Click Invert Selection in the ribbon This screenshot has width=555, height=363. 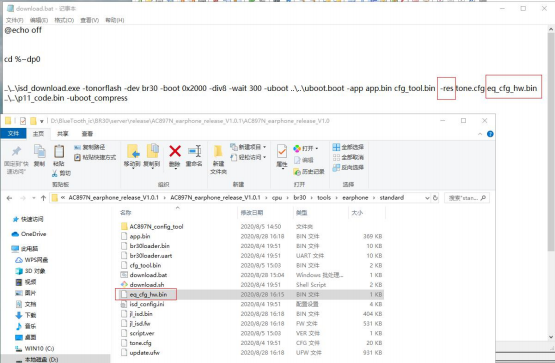[348, 167]
